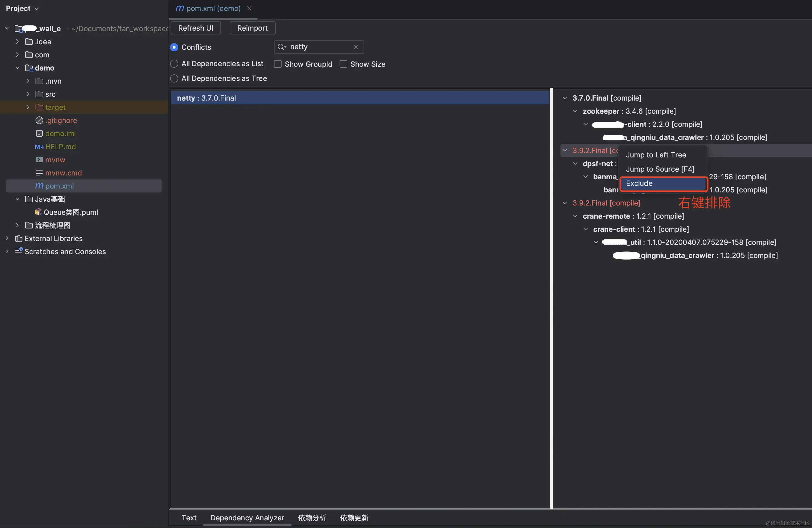Click the mvnw script file icon
This screenshot has height=528, width=812.
[x=39, y=160]
